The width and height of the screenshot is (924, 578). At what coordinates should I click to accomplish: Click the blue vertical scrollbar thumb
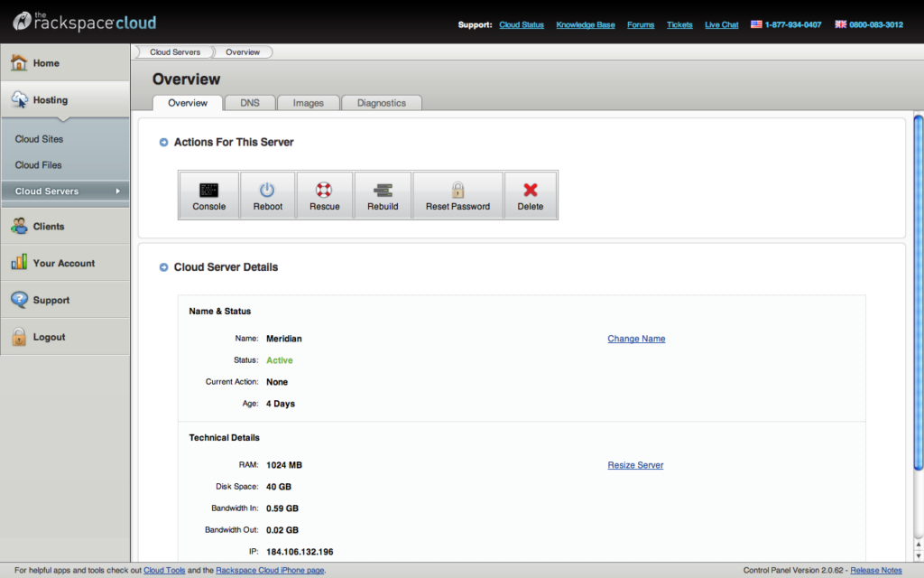tap(918, 294)
